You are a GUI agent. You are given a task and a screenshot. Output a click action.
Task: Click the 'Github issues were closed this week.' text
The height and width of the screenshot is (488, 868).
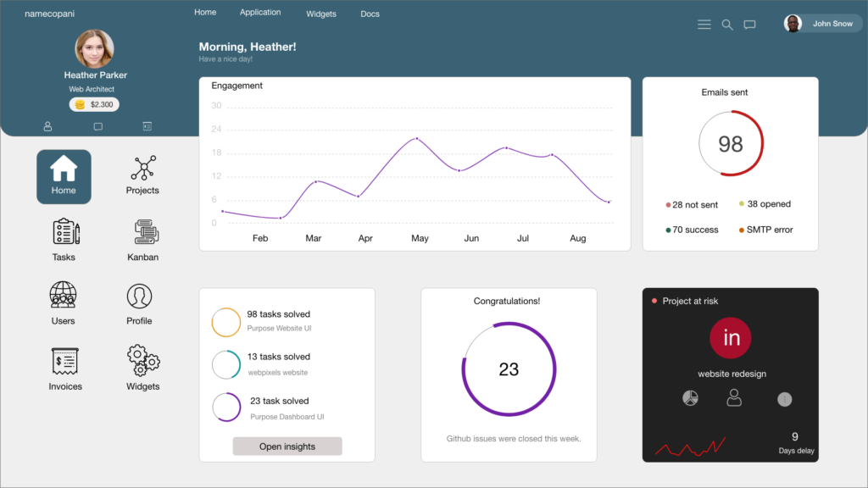[x=514, y=439]
